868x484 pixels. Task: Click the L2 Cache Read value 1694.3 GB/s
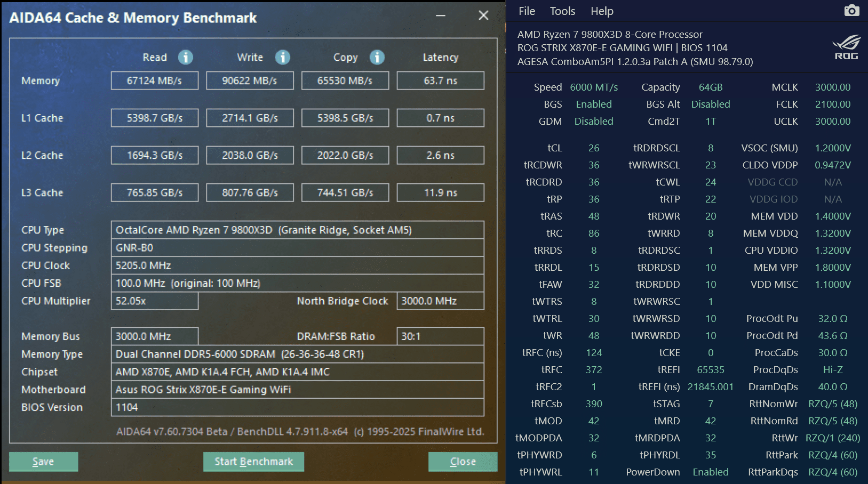coord(155,155)
